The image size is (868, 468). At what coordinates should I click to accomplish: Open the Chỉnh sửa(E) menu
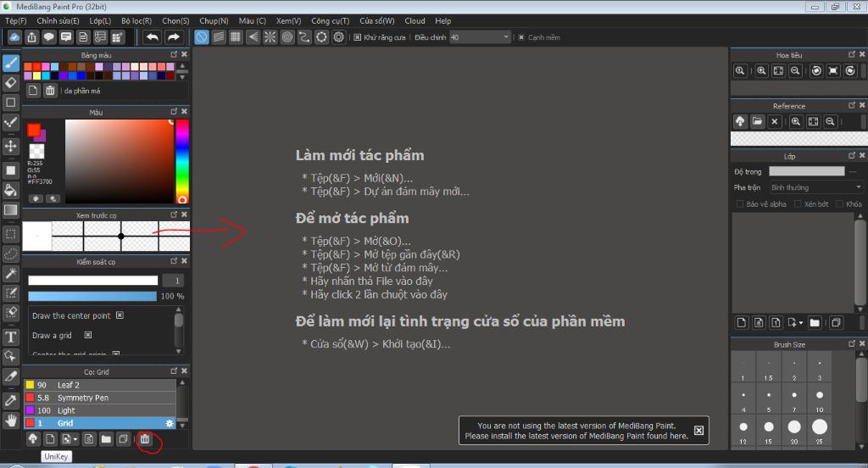click(58, 20)
